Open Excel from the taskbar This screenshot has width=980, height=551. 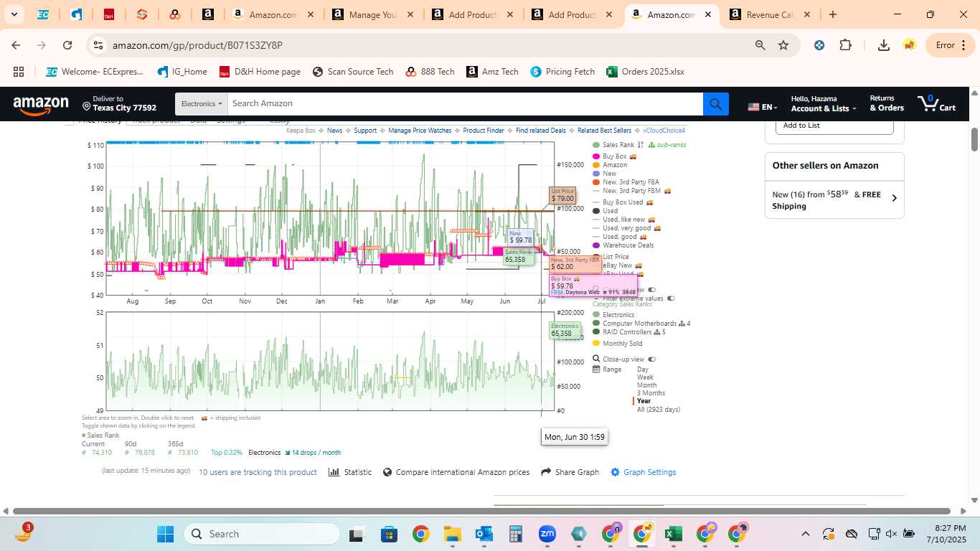tap(673, 534)
